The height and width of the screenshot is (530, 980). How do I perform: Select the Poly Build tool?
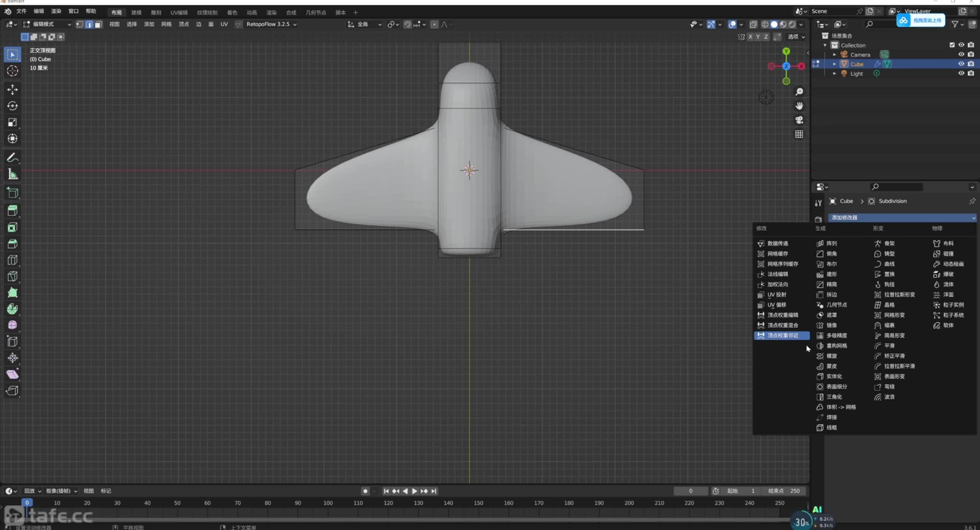12,293
